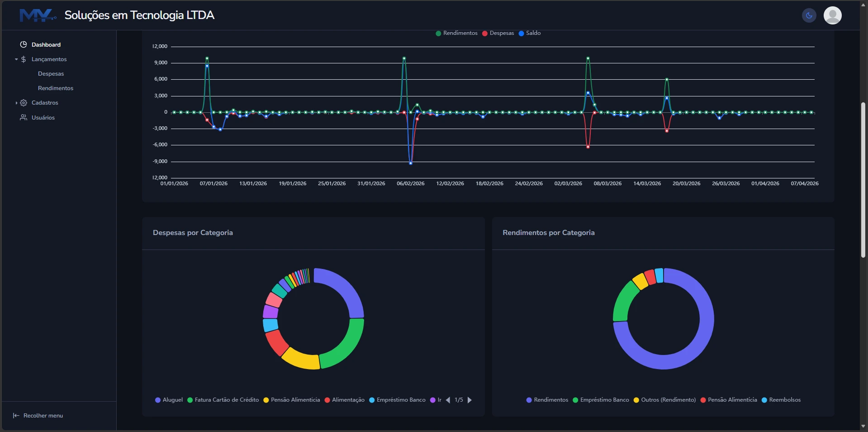Viewport: 868px width, 432px height.
Task: Click purple Aluguel slice of expense donut
Action: pyautogui.click(x=345, y=289)
